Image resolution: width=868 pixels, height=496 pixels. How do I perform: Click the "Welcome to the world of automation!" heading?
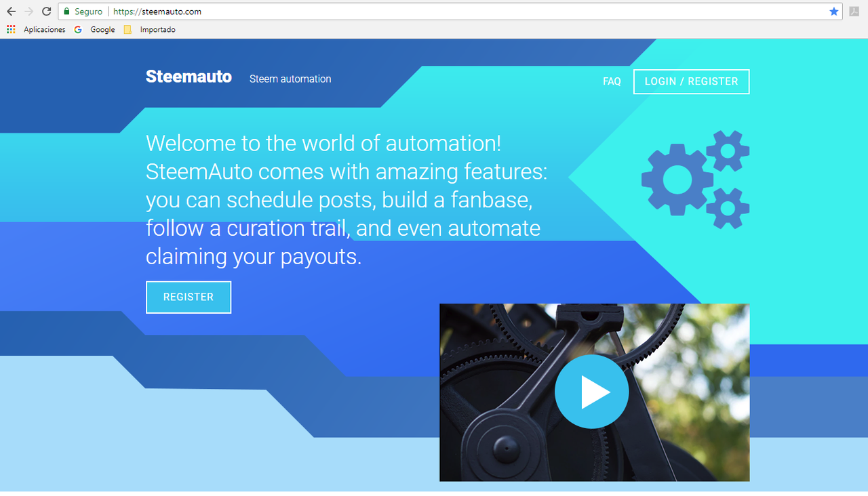(323, 144)
